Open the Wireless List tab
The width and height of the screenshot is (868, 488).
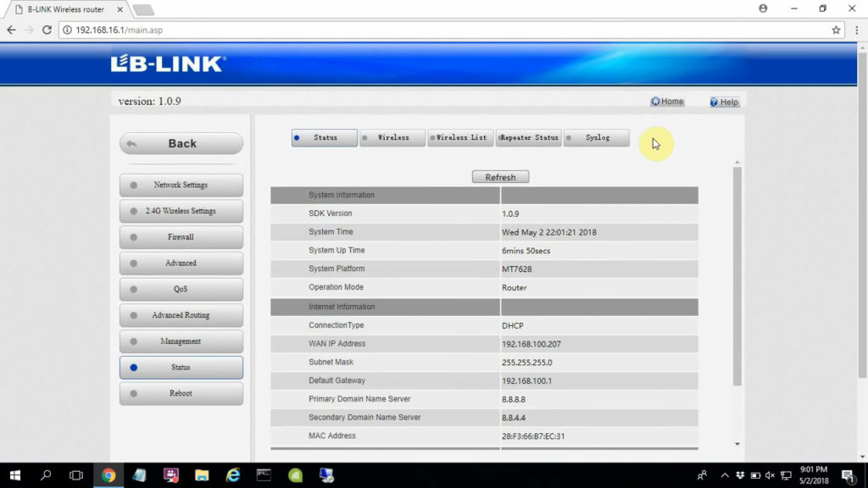460,138
